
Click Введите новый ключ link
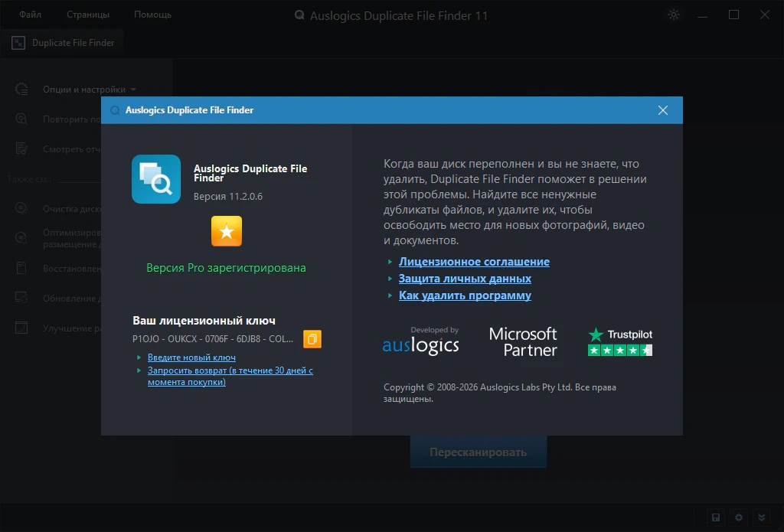coord(191,357)
